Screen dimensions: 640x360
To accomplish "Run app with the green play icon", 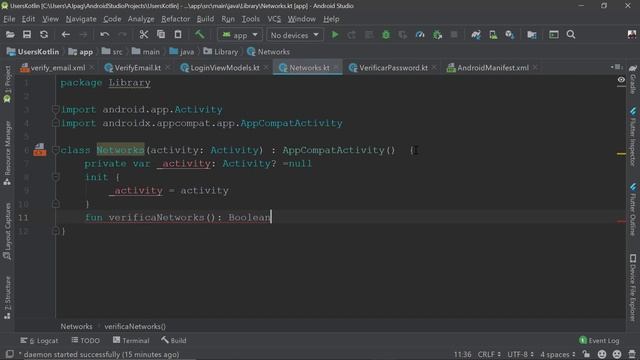I will click(x=335, y=35).
